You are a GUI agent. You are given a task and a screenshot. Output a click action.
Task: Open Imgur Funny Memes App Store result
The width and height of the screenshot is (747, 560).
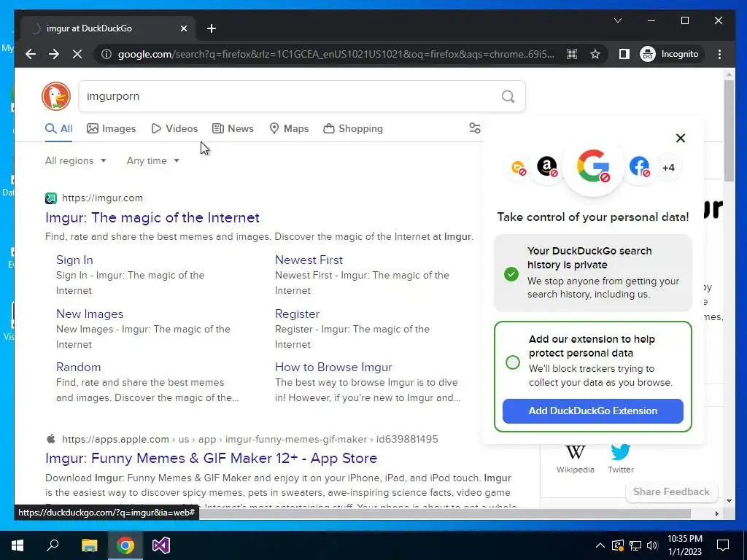coord(211,458)
